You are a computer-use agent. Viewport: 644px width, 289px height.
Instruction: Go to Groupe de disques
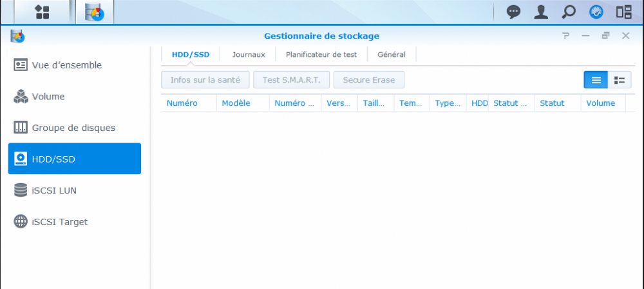pos(74,128)
